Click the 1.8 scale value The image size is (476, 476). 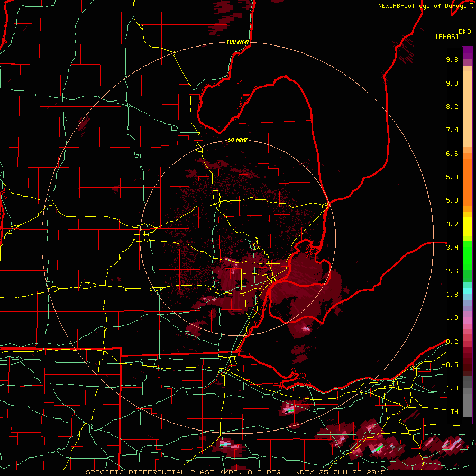click(452, 295)
